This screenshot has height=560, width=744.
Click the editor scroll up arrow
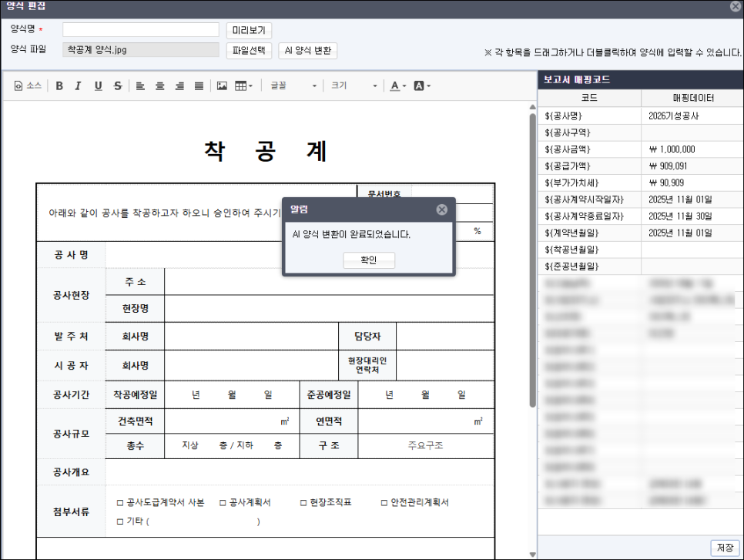point(532,107)
